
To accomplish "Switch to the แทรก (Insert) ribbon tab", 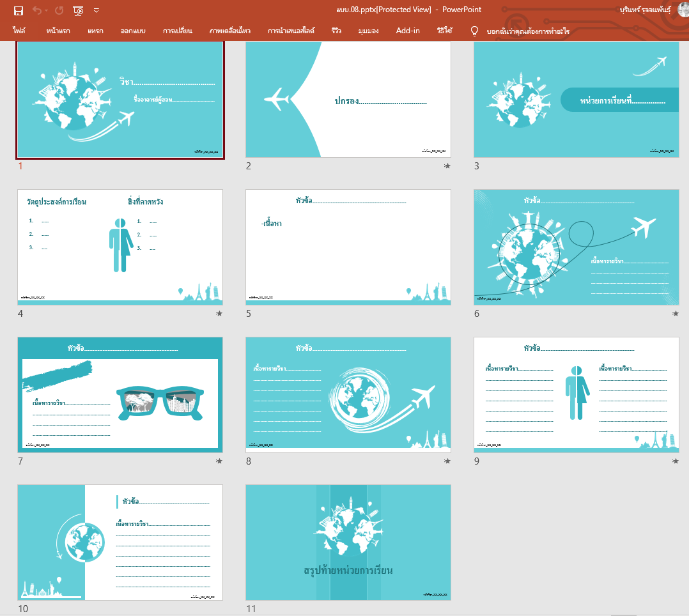I will 95,31.
